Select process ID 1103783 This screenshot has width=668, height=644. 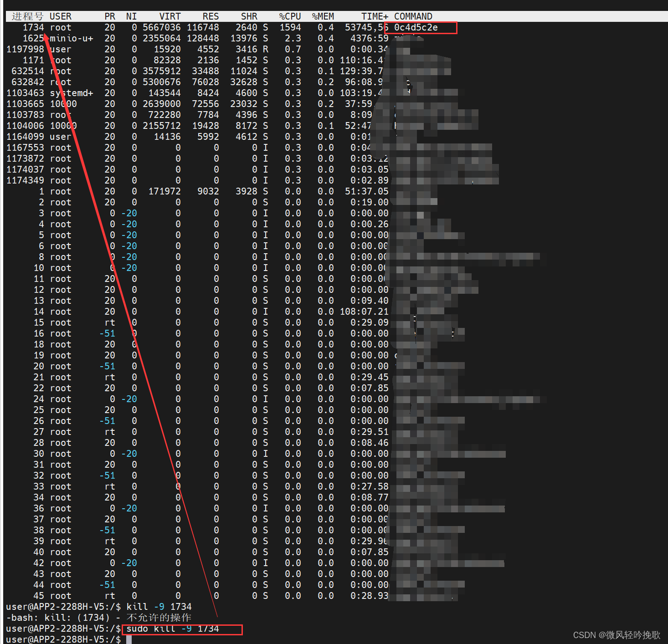click(25, 115)
